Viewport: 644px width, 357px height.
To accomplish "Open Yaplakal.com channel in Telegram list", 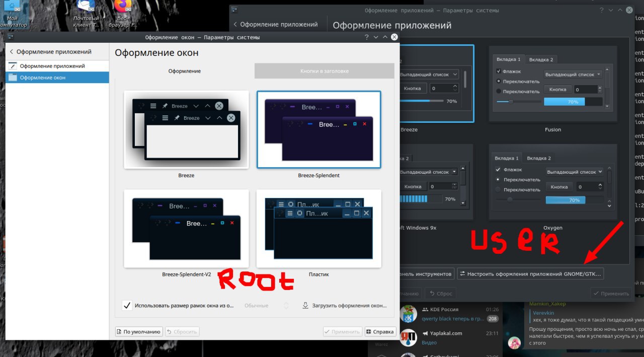I will tap(449, 337).
